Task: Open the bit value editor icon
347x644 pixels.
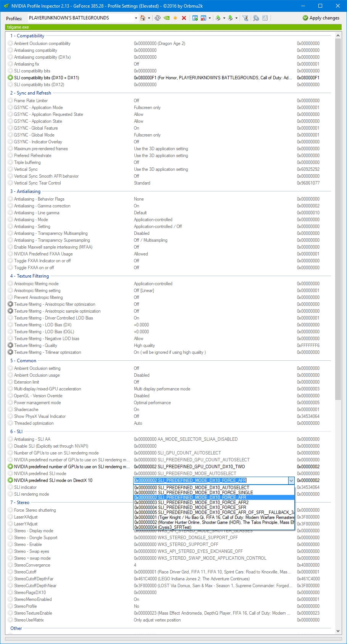Action: pyautogui.click(x=265, y=18)
